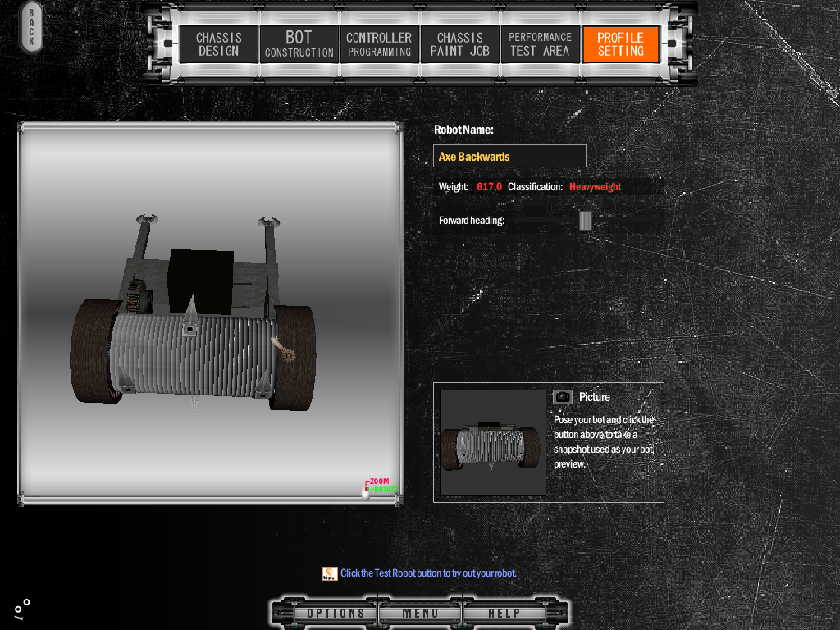Switch to Bot Construction tab
840x630 pixels.
[x=299, y=44]
